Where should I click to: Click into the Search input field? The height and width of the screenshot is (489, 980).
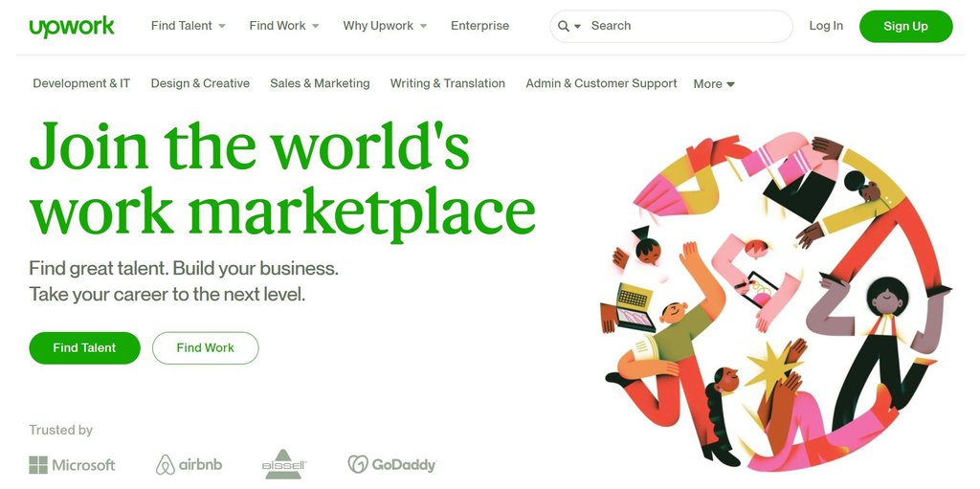pos(687,26)
